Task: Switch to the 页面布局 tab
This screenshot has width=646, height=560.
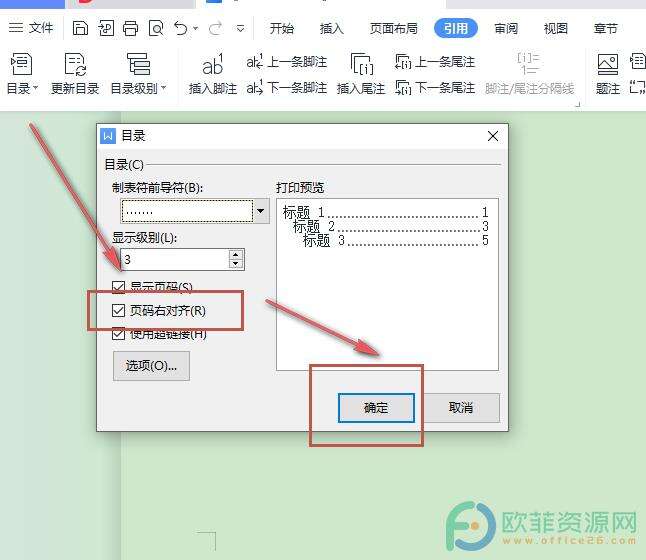Action: (x=393, y=28)
